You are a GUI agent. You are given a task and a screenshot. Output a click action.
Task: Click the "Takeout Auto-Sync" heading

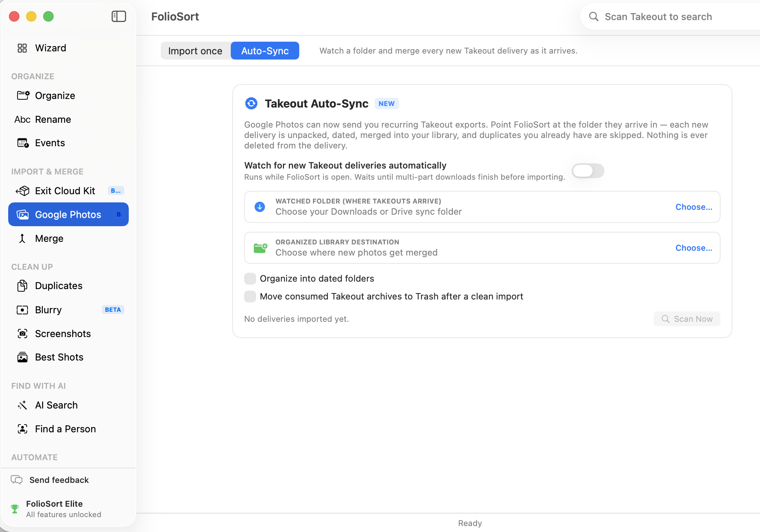click(x=317, y=104)
